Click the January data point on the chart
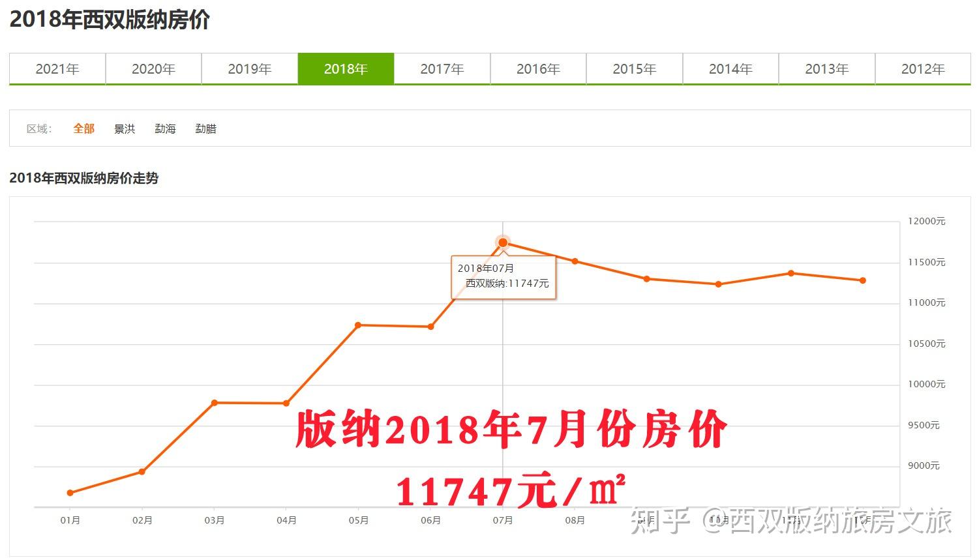The height and width of the screenshot is (560, 977). 70,492
